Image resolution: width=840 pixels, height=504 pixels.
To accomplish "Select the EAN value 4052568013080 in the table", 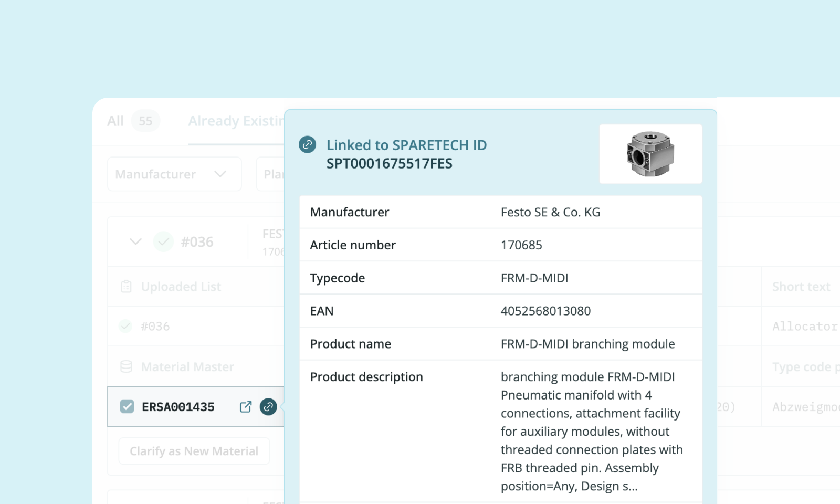I will click(545, 310).
